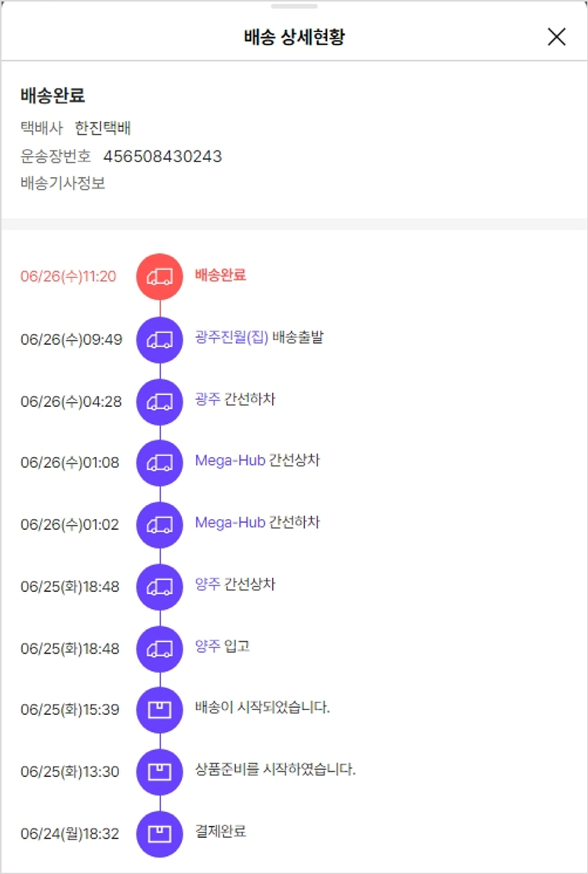588x874 pixels.
Task: Open the 광주진월(집) location link
Action: 231,338
